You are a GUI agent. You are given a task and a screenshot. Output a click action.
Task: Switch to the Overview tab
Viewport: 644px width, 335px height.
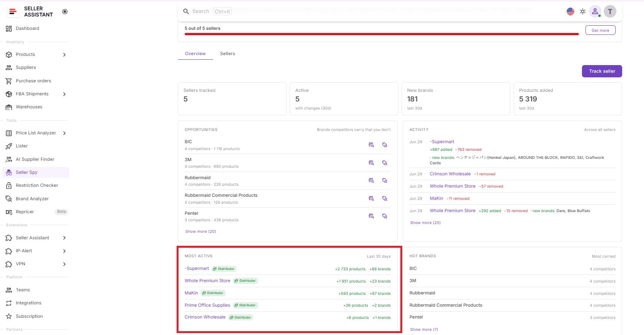coord(195,54)
